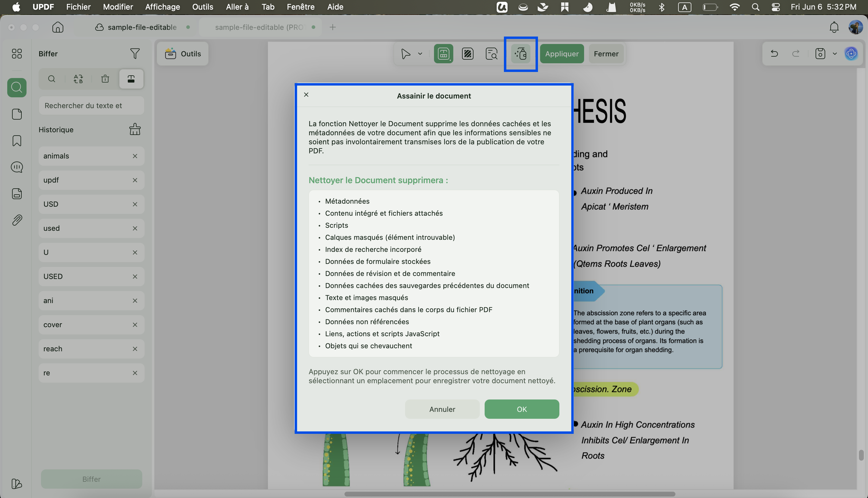This screenshot has width=868, height=498.
Task: Open the bookmarks sidebar icon
Action: [17, 141]
